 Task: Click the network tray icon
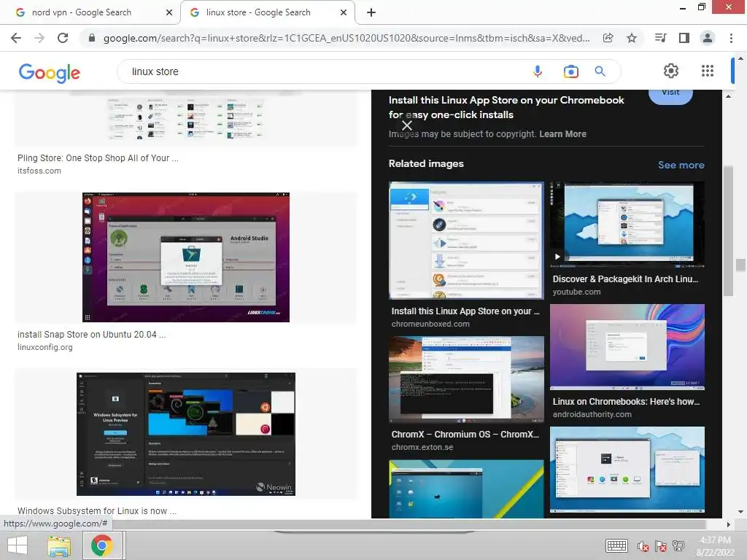click(678, 545)
